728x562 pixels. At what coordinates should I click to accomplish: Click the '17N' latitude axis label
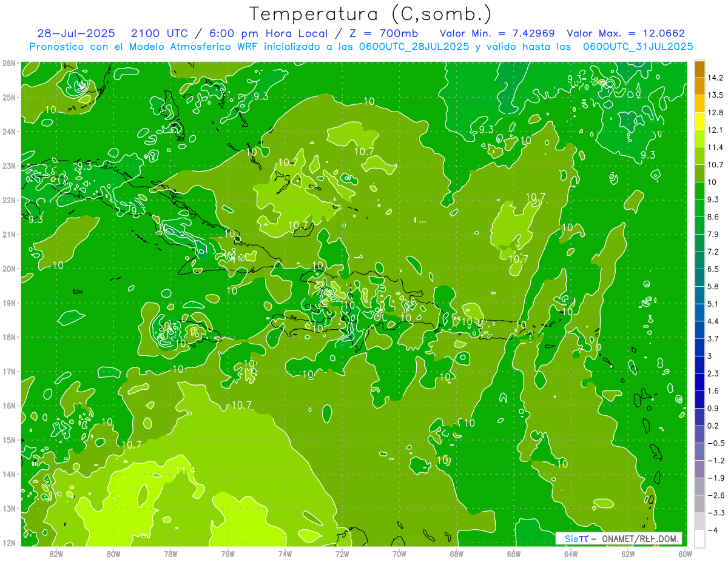click(9, 371)
